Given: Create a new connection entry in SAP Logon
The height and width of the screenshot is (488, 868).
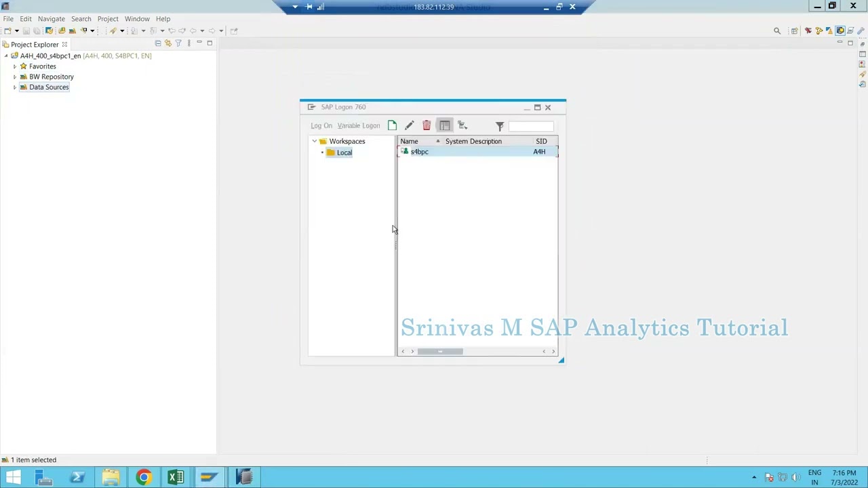Looking at the screenshot, I should [392, 125].
